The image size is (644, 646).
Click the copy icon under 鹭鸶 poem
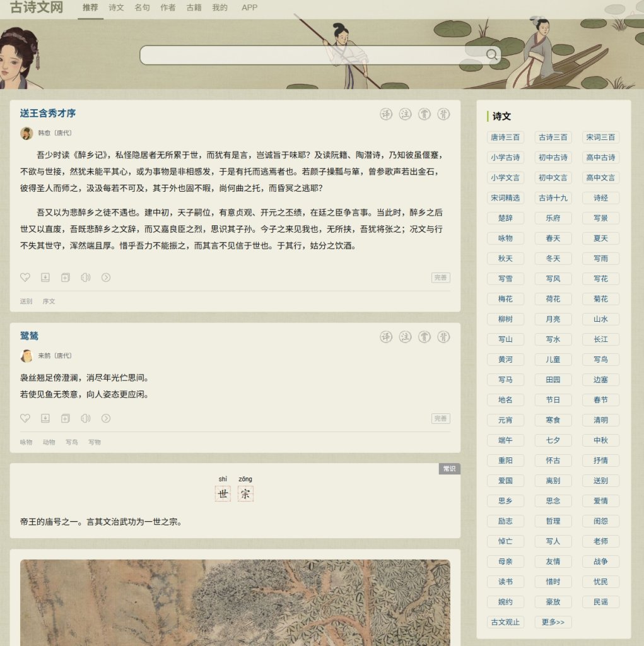(x=66, y=418)
